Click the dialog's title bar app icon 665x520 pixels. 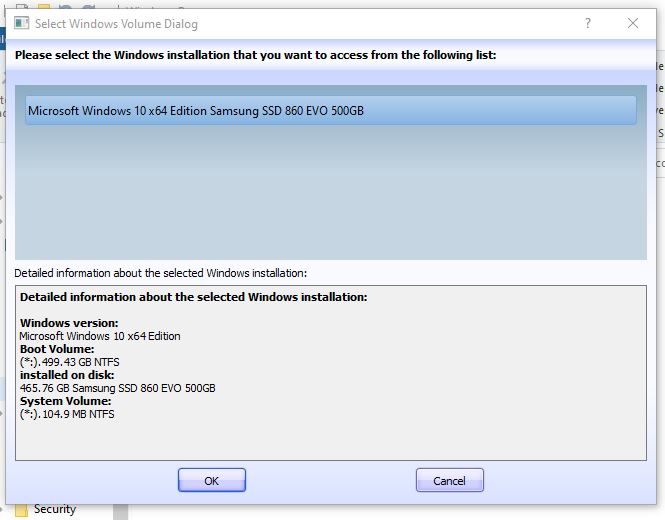[x=21, y=23]
